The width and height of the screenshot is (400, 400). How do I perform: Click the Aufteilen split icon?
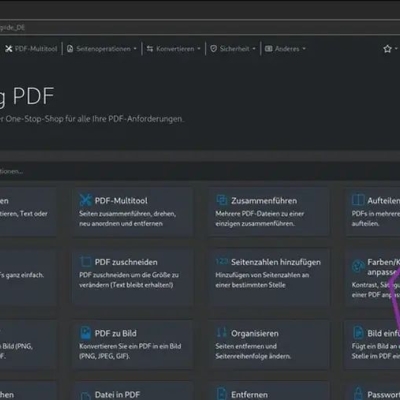pyautogui.click(x=358, y=200)
